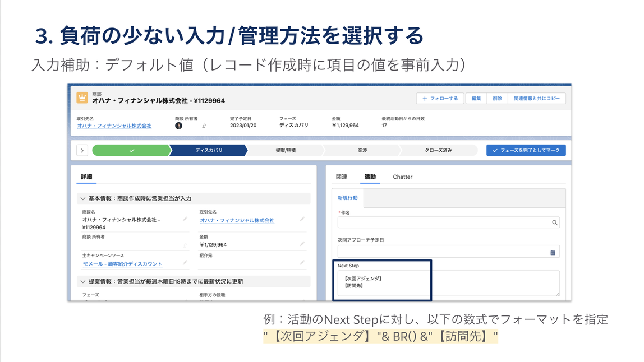This screenshot has width=644, height=362.
Task: Click the edit pencil for 商談名 field
Action: (185, 220)
